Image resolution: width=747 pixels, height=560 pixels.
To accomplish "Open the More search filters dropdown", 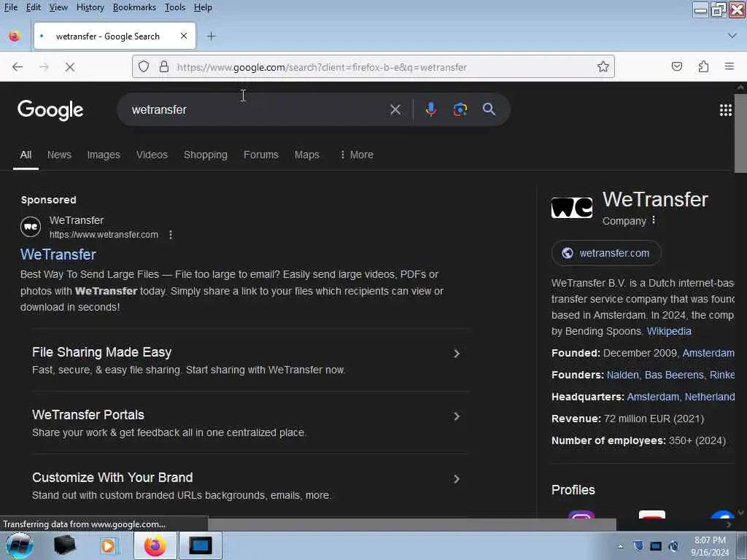I will pyautogui.click(x=356, y=155).
